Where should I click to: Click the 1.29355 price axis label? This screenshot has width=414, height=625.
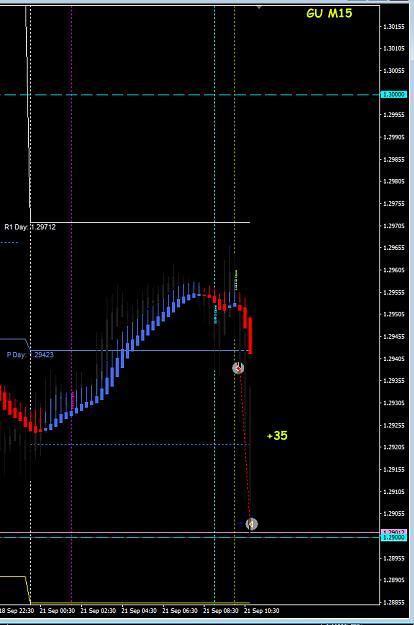pos(394,381)
